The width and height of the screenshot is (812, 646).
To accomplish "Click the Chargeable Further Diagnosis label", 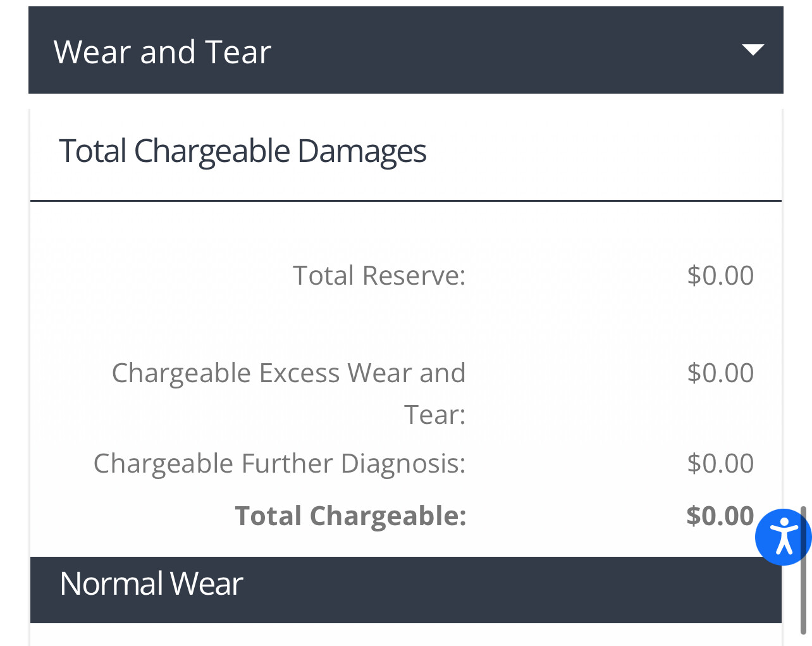I will pos(280,464).
